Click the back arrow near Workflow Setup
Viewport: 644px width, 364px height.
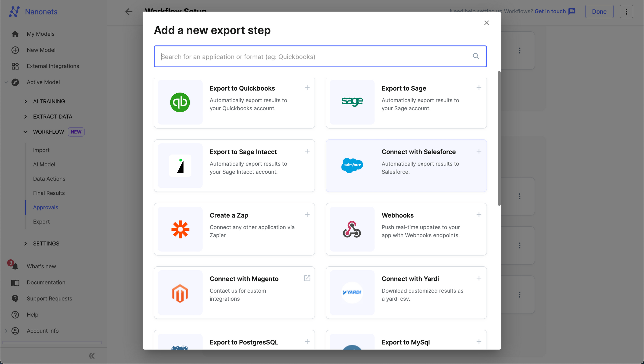[x=129, y=12]
